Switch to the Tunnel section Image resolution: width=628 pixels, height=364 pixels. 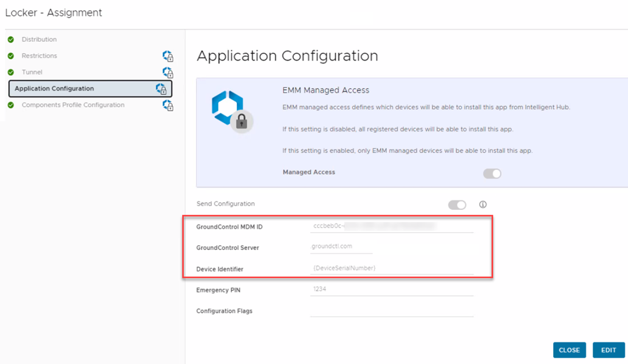pyautogui.click(x=32, y=72)
